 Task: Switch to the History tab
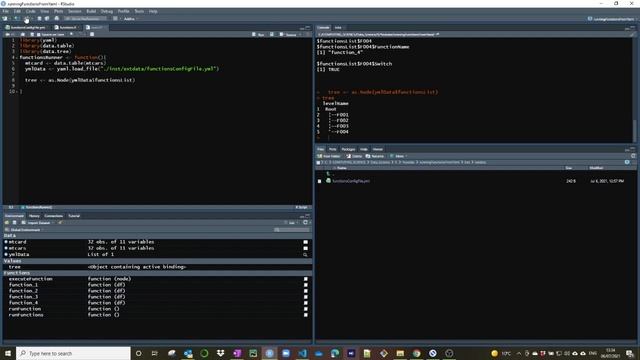coord(34,216)
